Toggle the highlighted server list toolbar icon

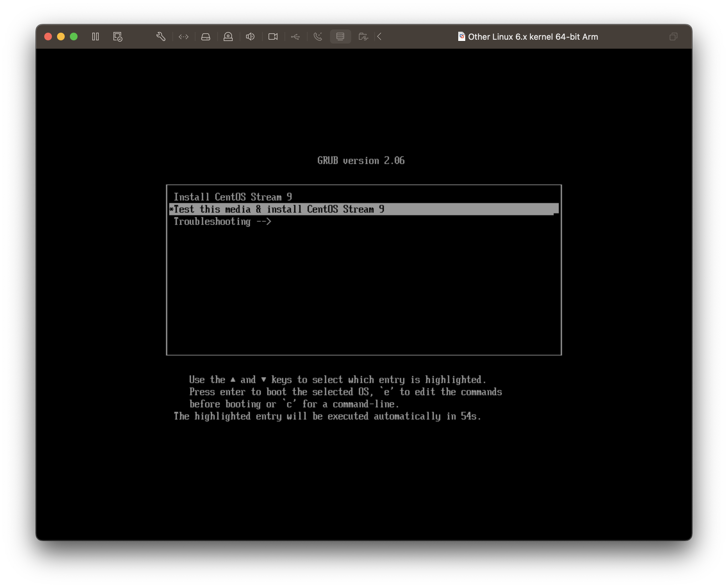(x=340, y=37)
